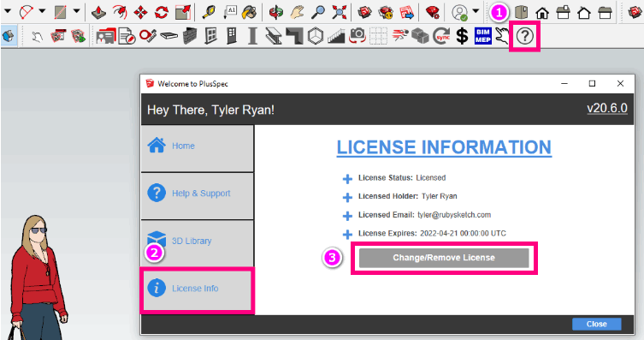The height and width of the screenshot is (340, 644).
Task: Activate the Move tool
Action: [x=141, y=12]
